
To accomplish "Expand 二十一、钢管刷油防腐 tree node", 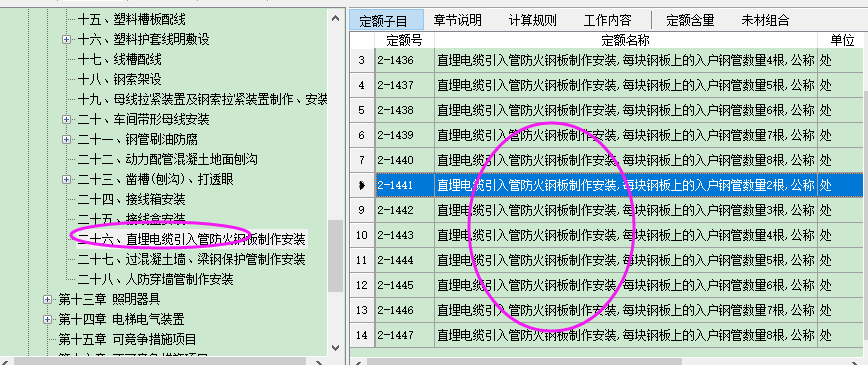I will tap(67, 140).
